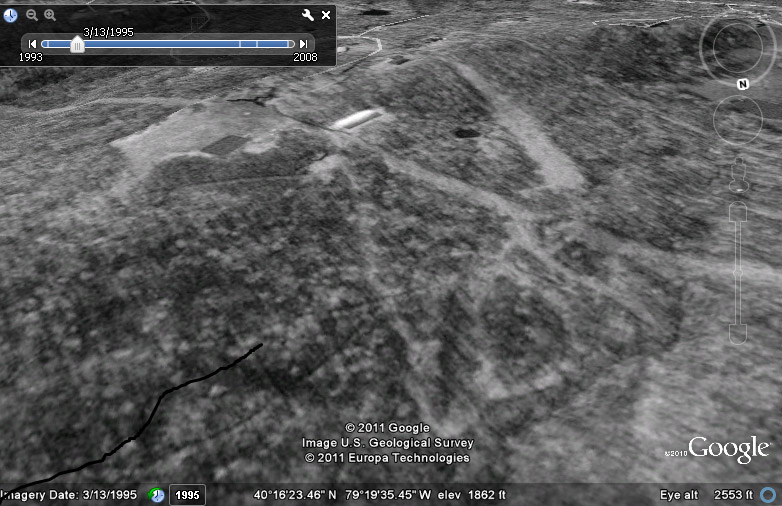Click the 2008 end year label
782x506 pixels.
click(305, 57)
